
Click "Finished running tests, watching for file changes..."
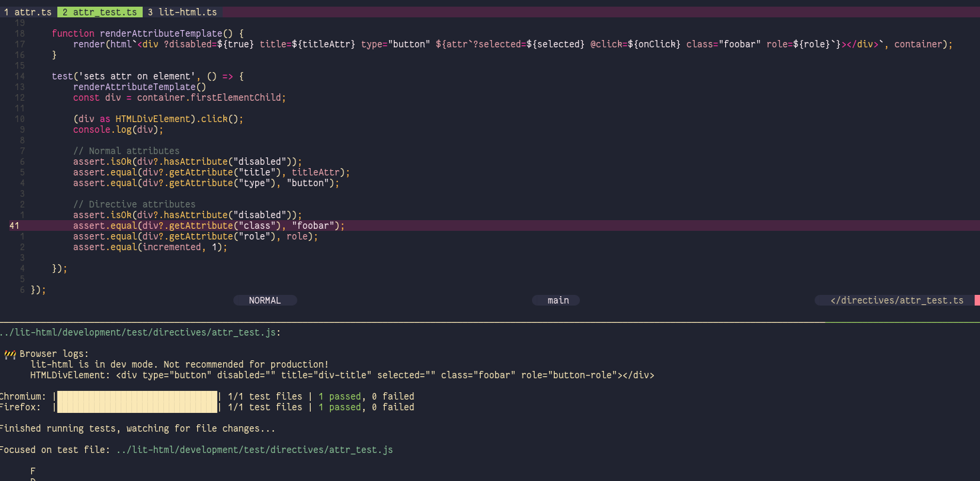(137, 428)
